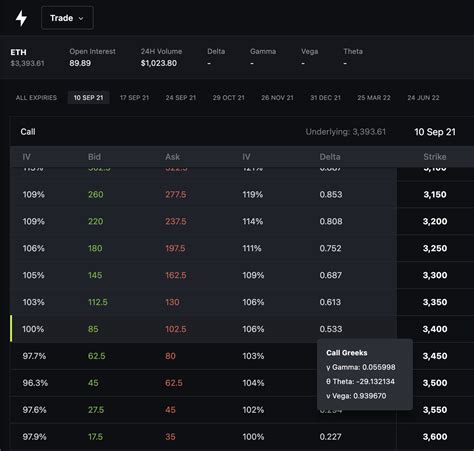Screen dimensions: 474x451
Task: Click 24H Volume value $1,023.80
Action: 159,63
